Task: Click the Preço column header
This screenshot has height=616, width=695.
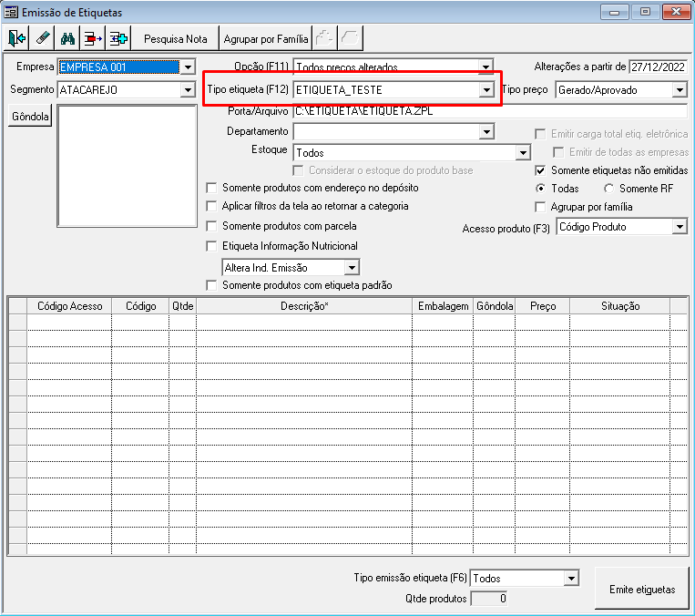Action: pos(543,306)
